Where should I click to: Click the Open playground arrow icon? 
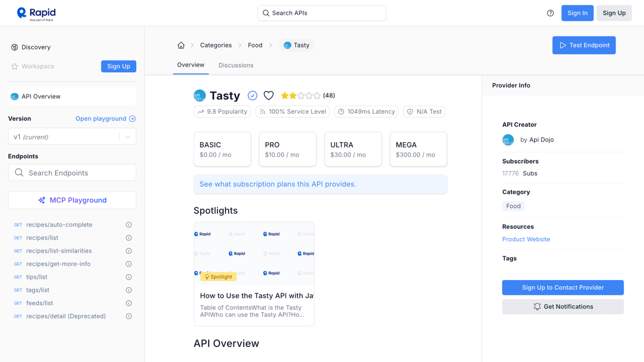(133, 119)
